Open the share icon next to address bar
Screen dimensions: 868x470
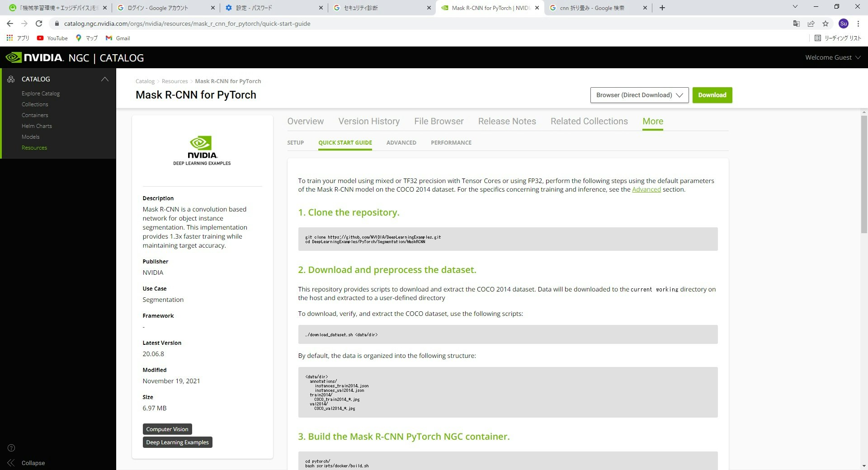coord(811,23)
